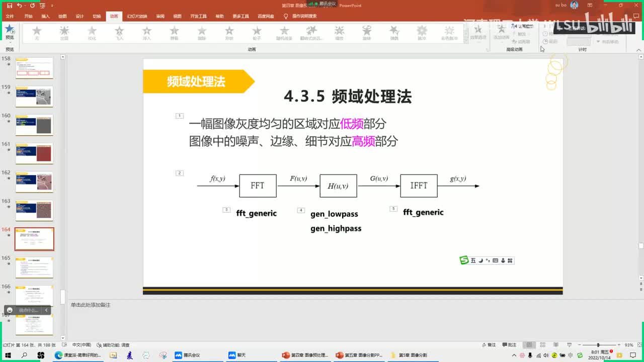This screenshot has height=362, width=644.
Task: Click 添加动画 (Add Animation) button
Action: pos(501,33)
